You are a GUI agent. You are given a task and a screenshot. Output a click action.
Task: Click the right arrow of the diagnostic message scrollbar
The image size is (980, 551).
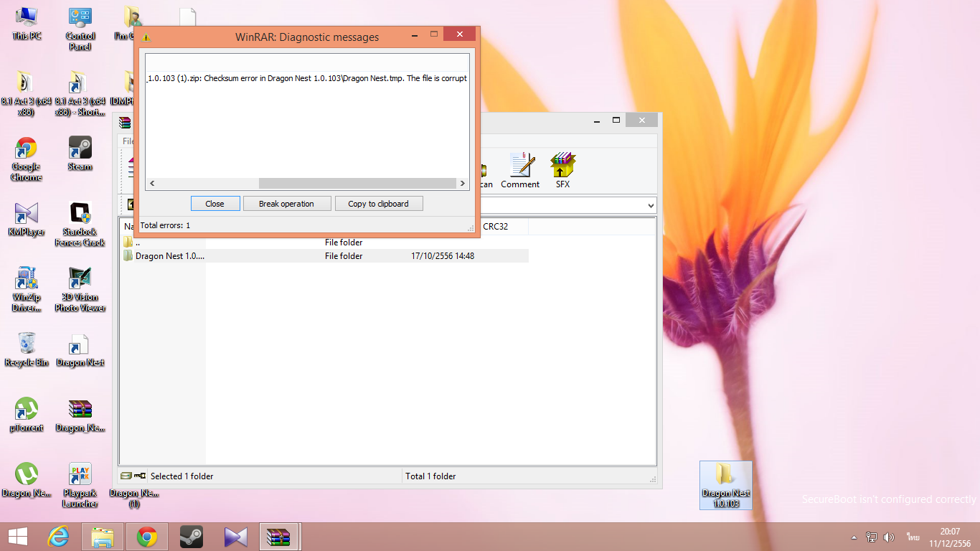[463, 184]
